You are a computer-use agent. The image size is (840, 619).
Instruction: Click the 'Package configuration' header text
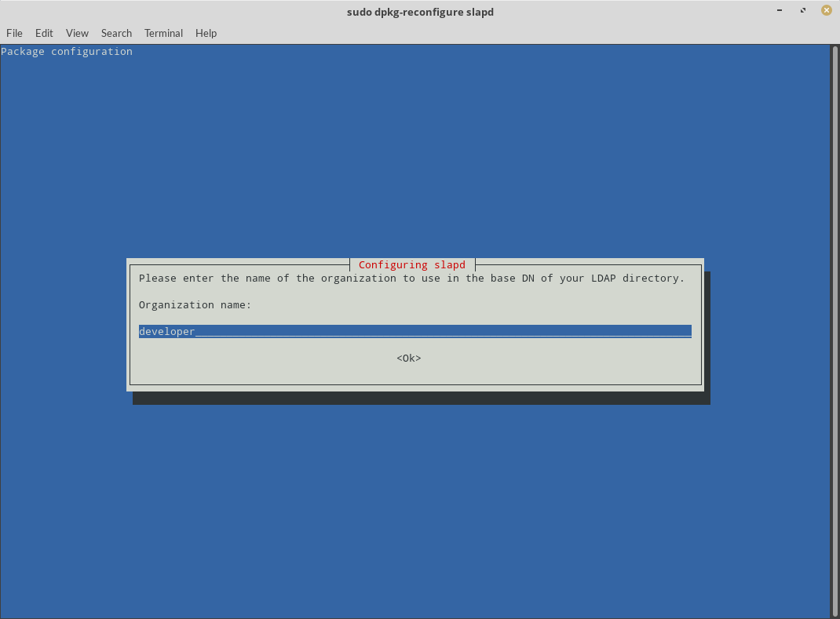pyautogui.click(x=67, y=52)
